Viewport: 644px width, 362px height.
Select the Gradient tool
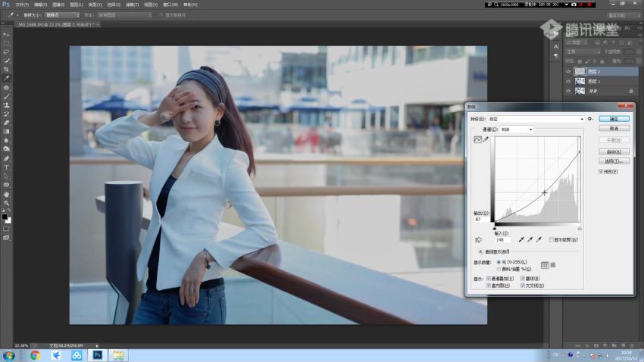[6, 131]
